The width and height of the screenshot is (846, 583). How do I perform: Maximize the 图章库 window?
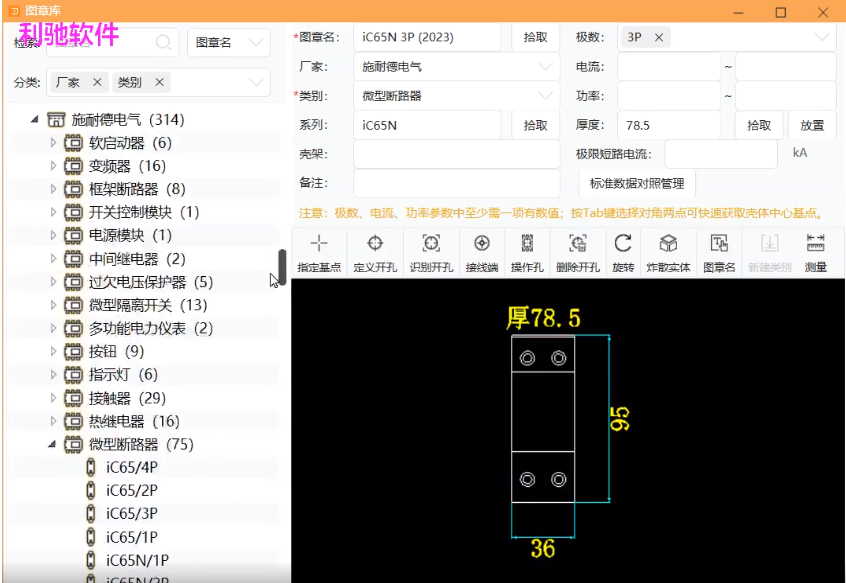click(x=781, y=12)
